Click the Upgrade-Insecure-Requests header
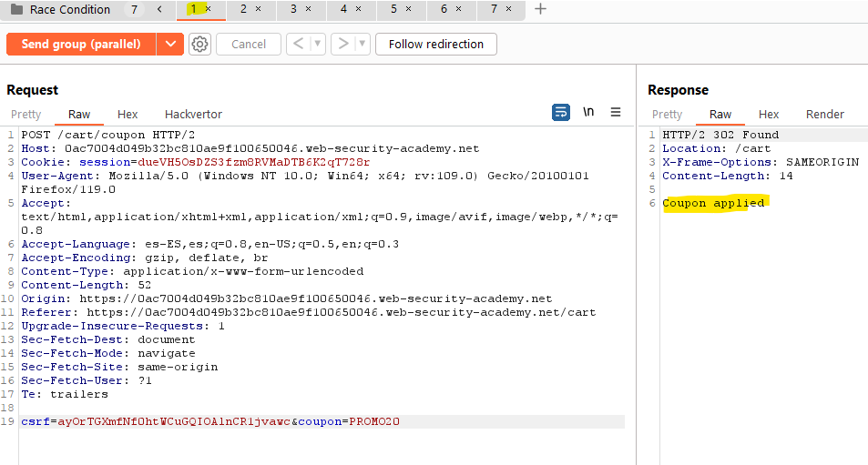The image size is (868, 465). click(123, 326)
